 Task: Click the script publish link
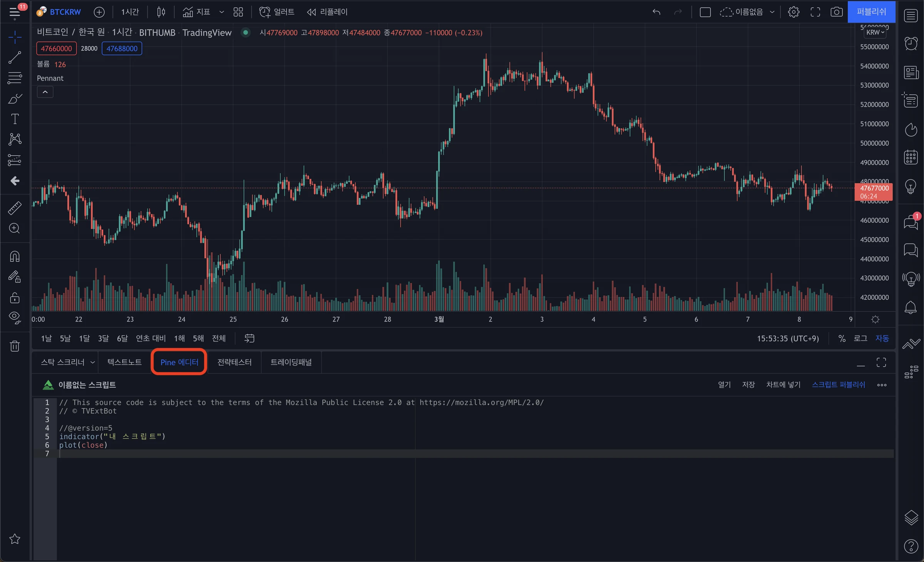839,384
